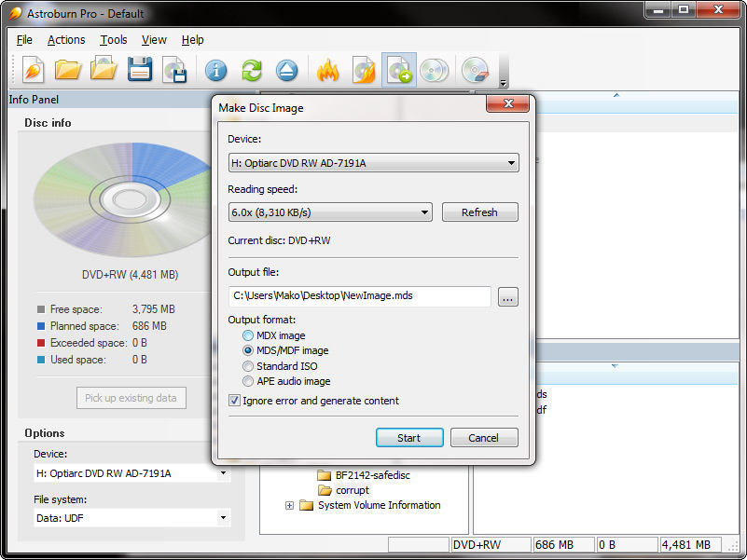Click the gray Free space swatch
This screenshot has height=560, width=747.
(x=41, y=309)
